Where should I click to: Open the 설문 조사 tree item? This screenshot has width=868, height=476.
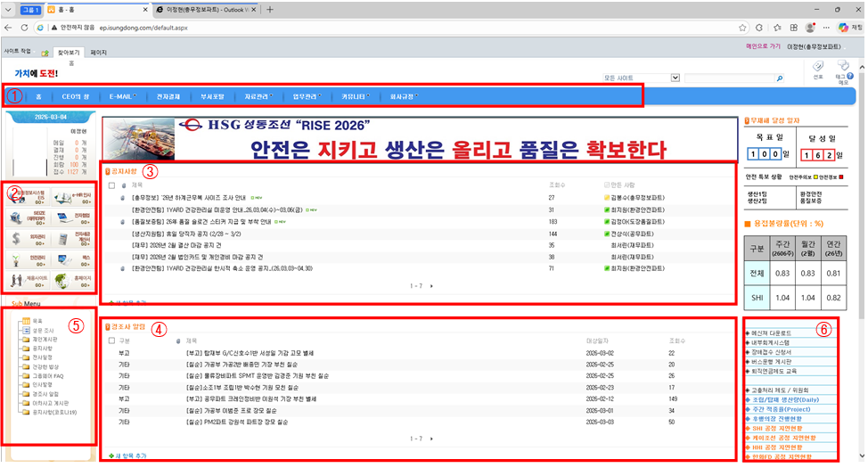pos(43,331)
